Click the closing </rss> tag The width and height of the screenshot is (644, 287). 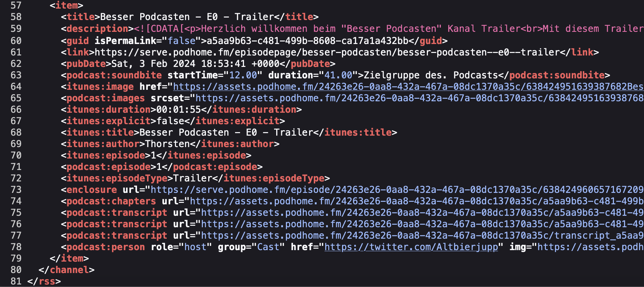point(44,281)
